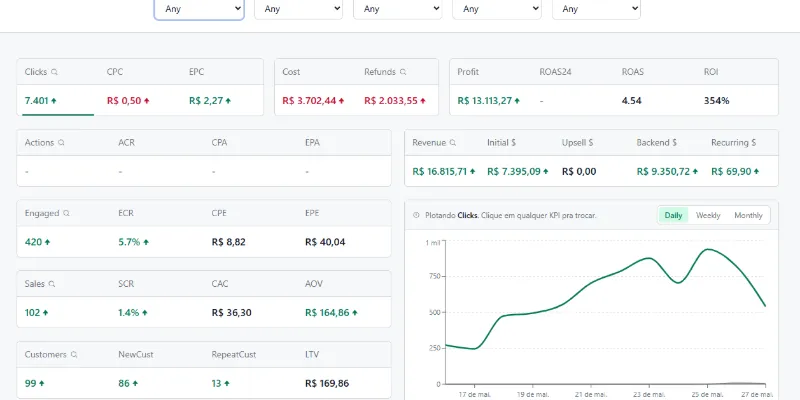Viewport: 800px width, 400px height.
Task: Click the ROI value 354%
Action: coord(717,101)
